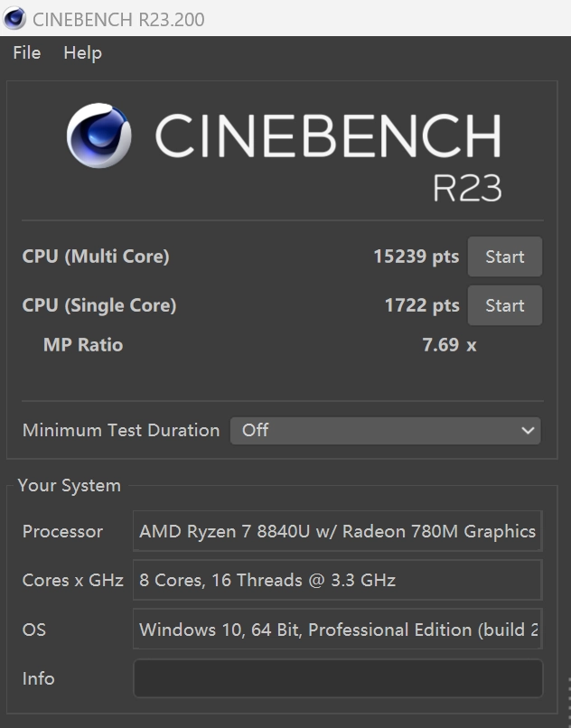Viewport: 571px width, 728px height.
Task: Start the CPU Multi Core test
Action: (x=504, y=257)
